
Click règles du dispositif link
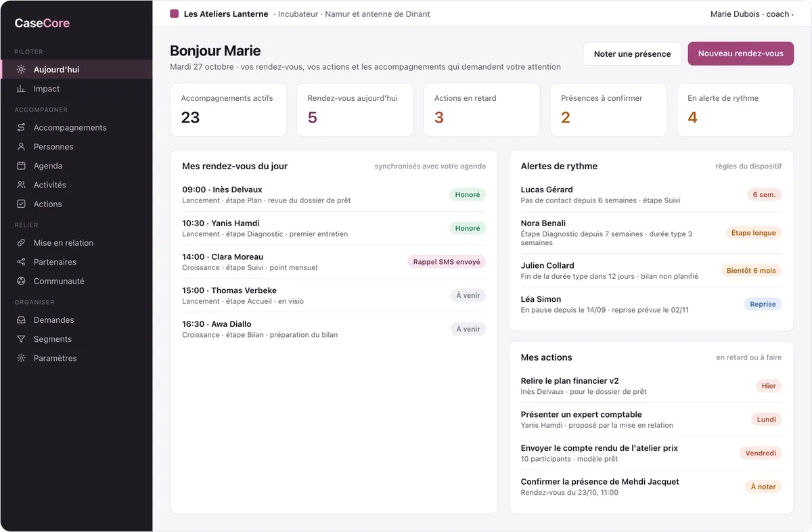click(x=748, y=167)
